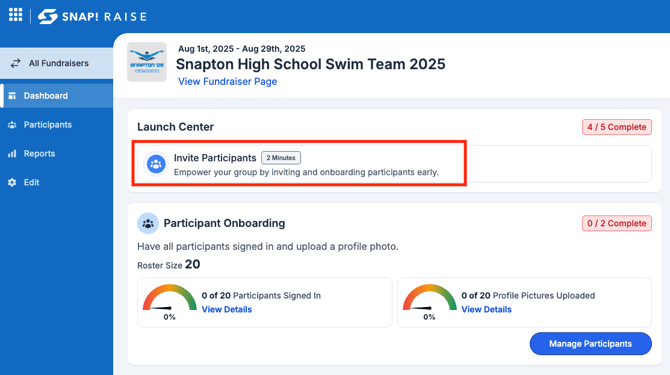View Details for Profile Pictures Uploaded
This screenshot has height=375, width=670.
(x=486, y=309)
